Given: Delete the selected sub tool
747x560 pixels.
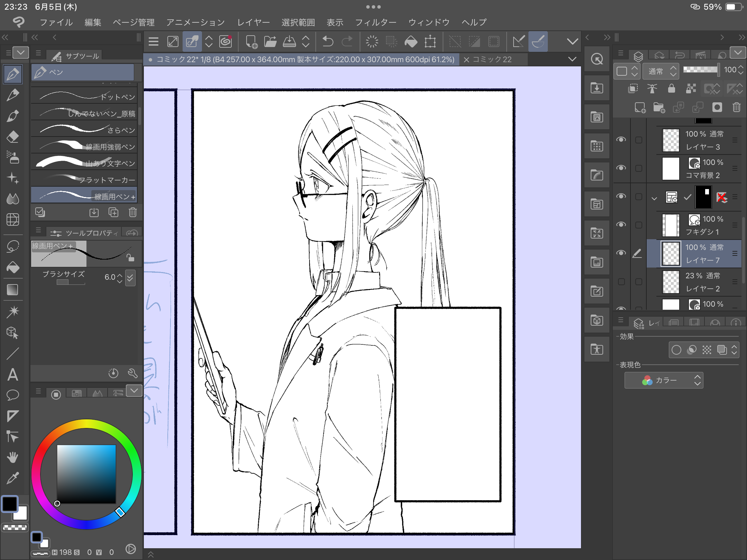Looking at the screenshot, I should pos(133,212).
